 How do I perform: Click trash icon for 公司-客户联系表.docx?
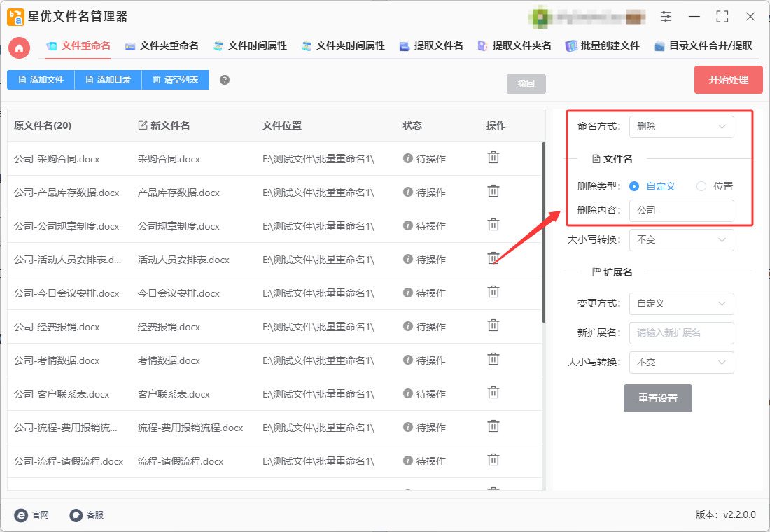(x=493, y=393)
